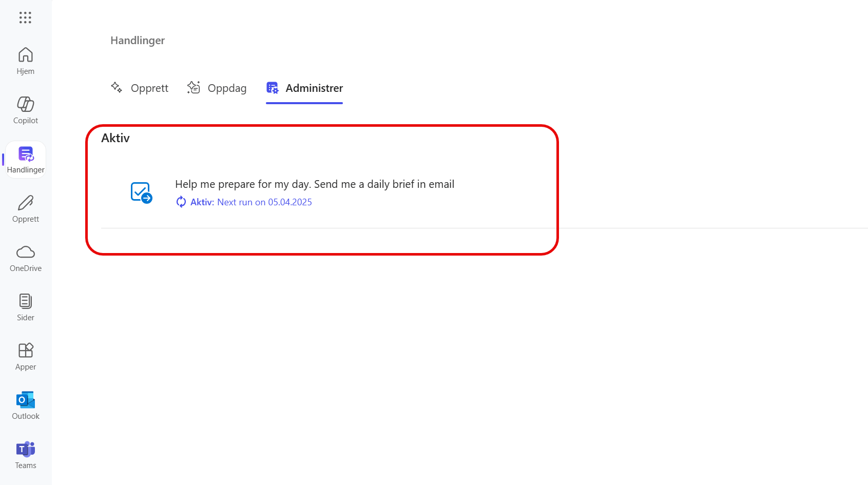The height and width of the screenshot is (485, 868).
Task: Select Hjem in the left sidebar
Action: click(x=25, y=60)
